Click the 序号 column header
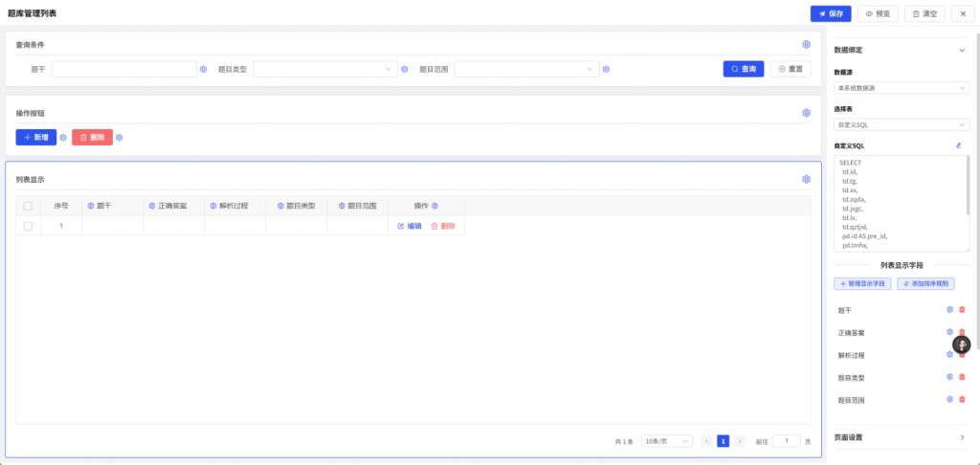Screen dimensions: 980x465 (61, 206)
